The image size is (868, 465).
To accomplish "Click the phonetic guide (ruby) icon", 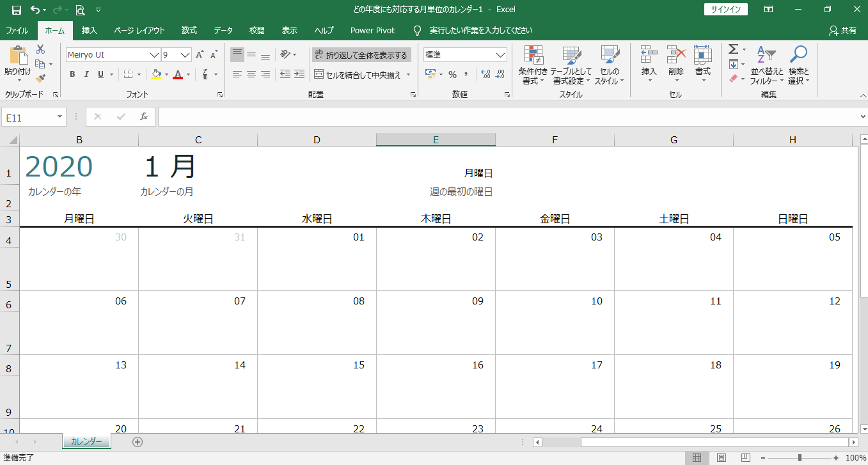I will pos(205,74).
